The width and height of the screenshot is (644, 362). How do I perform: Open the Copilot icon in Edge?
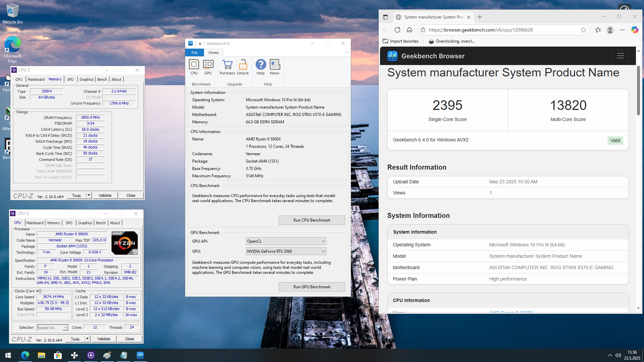tap(635, 30)
